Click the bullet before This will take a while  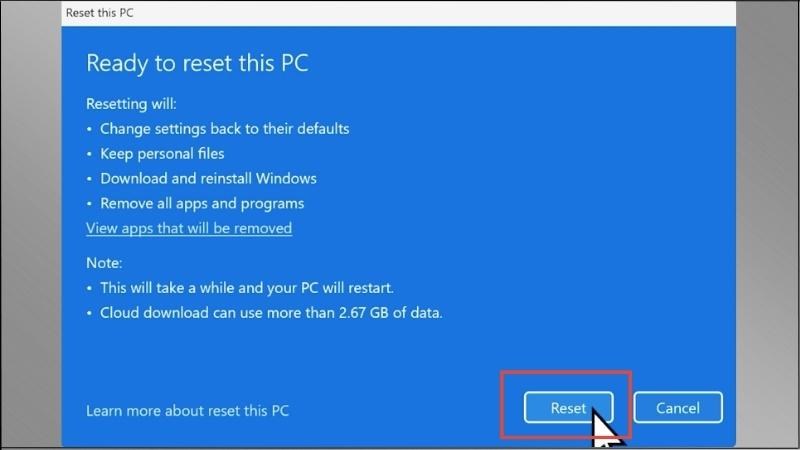pyautogui.click(x=89, y=288)
